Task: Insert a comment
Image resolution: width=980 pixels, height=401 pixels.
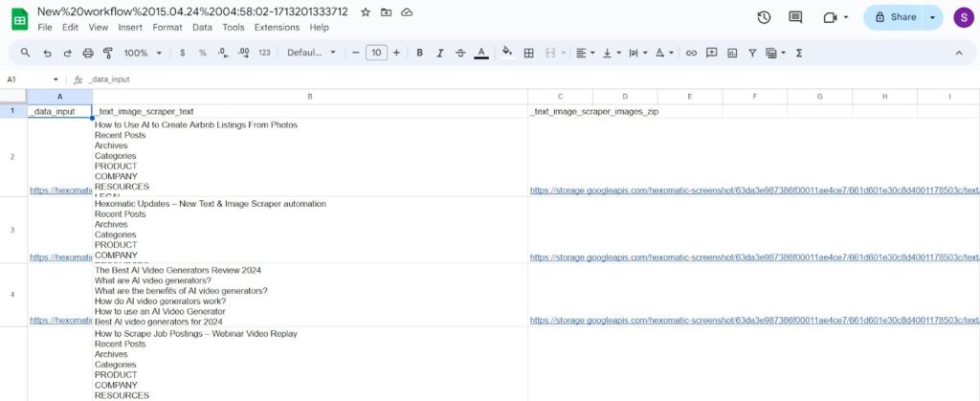Action: (x=711, y=53)
